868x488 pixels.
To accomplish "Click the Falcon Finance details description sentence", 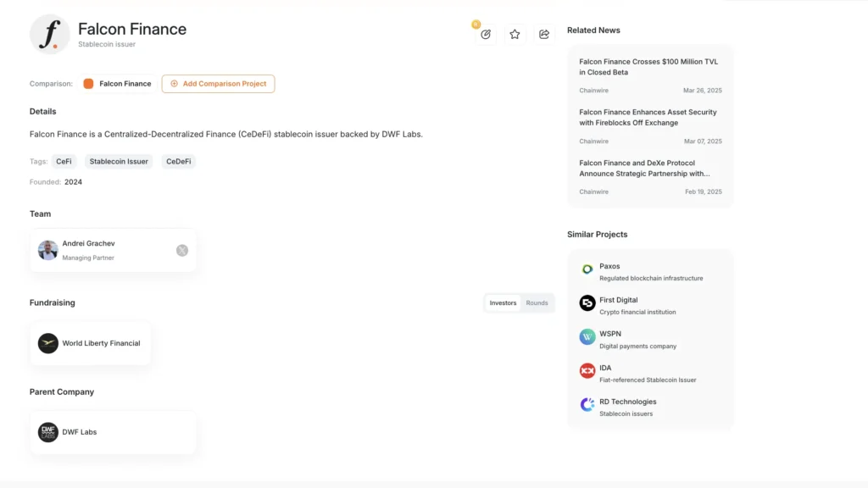I will pyautogui.click(x=225, y=135).
